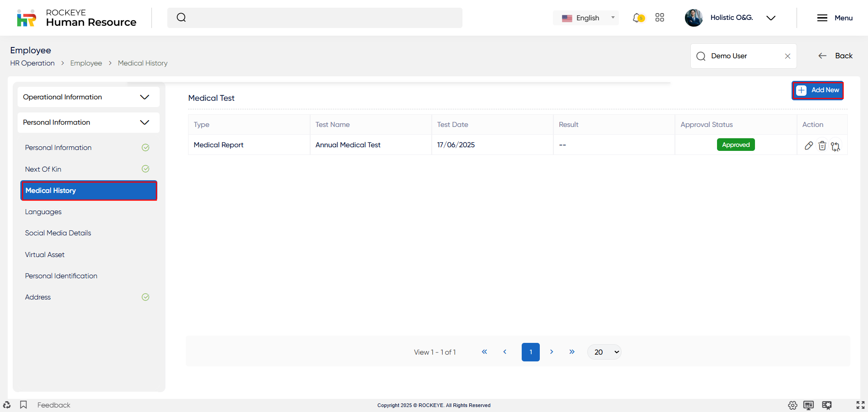This screenshot has height=412, width=868.
Task: Toggle fullscreen mode icon in footer
Action: click(860, 405)
